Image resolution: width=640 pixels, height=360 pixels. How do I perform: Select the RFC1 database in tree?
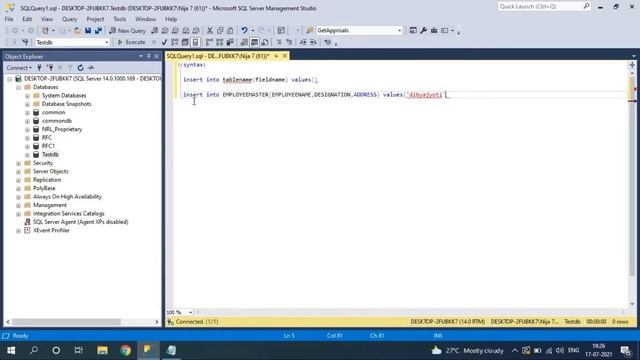(48, 146)
